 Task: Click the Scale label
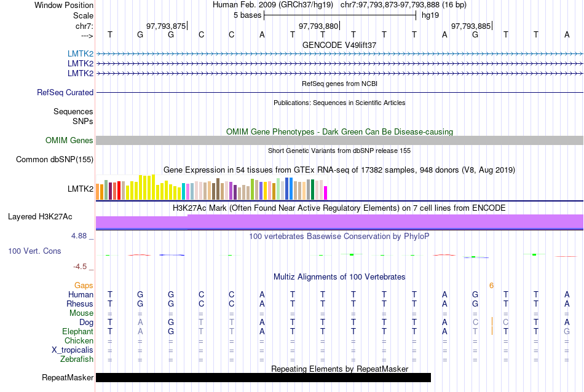click(x=83, y=15)
